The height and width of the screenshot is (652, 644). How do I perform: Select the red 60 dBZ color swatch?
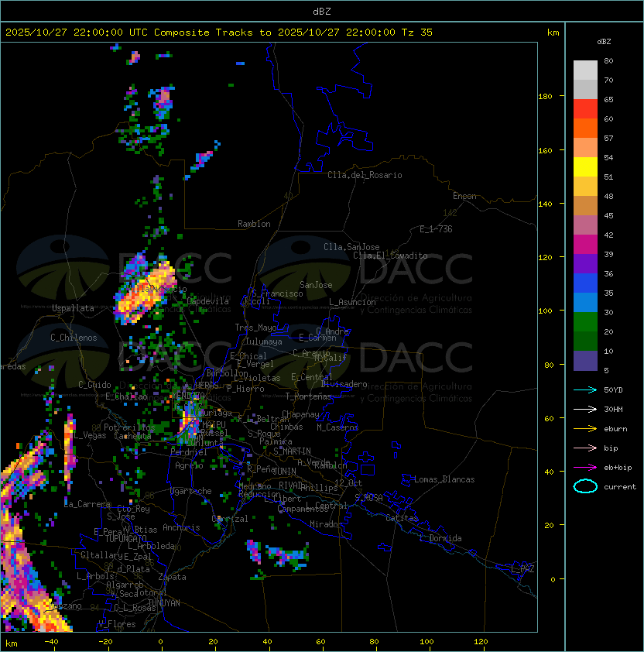(x=585, y=109)
